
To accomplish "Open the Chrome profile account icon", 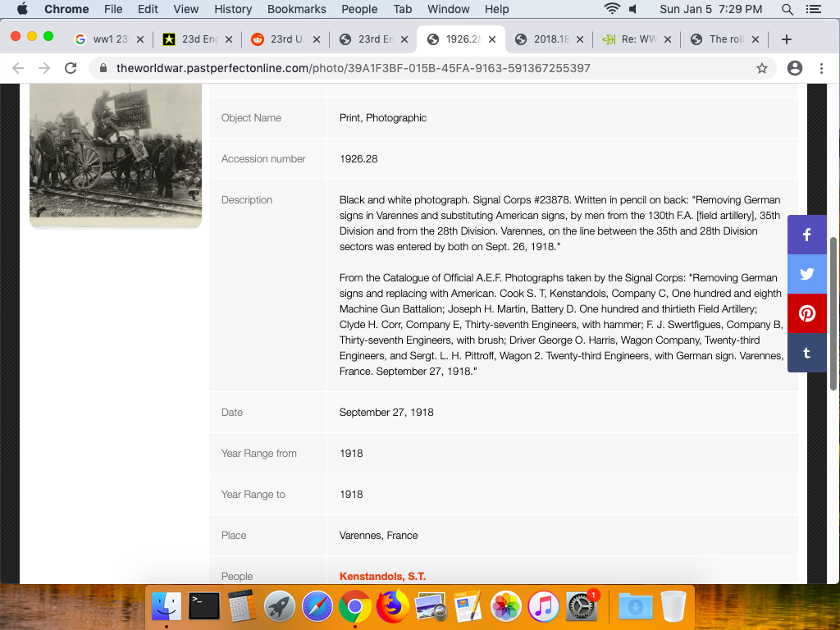I will tap(794, 68).
